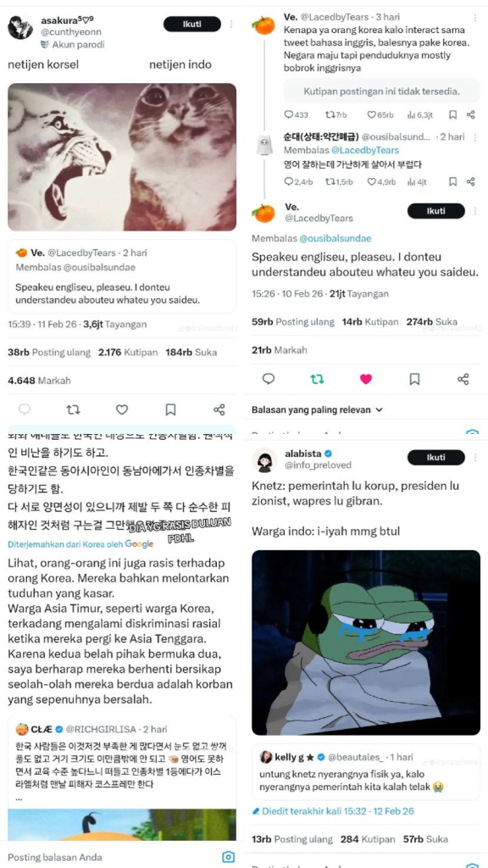Open the crying Pepe frog image

click(366, 643)
